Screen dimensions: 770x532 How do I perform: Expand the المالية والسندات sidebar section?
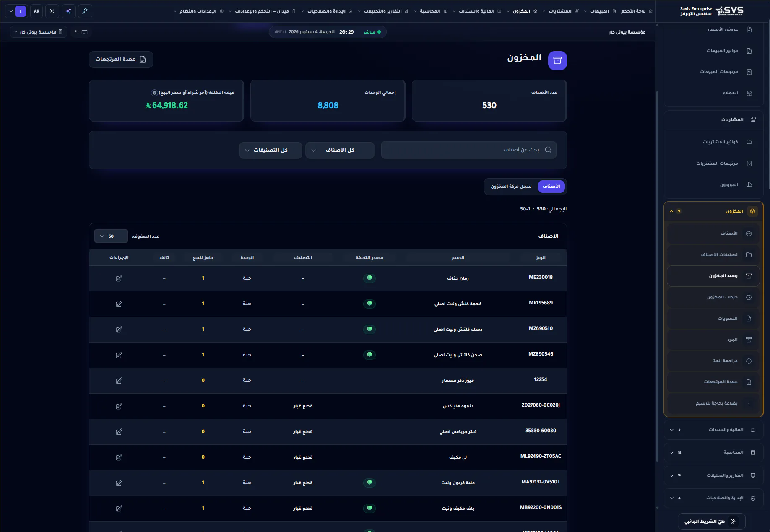tap(714, 430)
